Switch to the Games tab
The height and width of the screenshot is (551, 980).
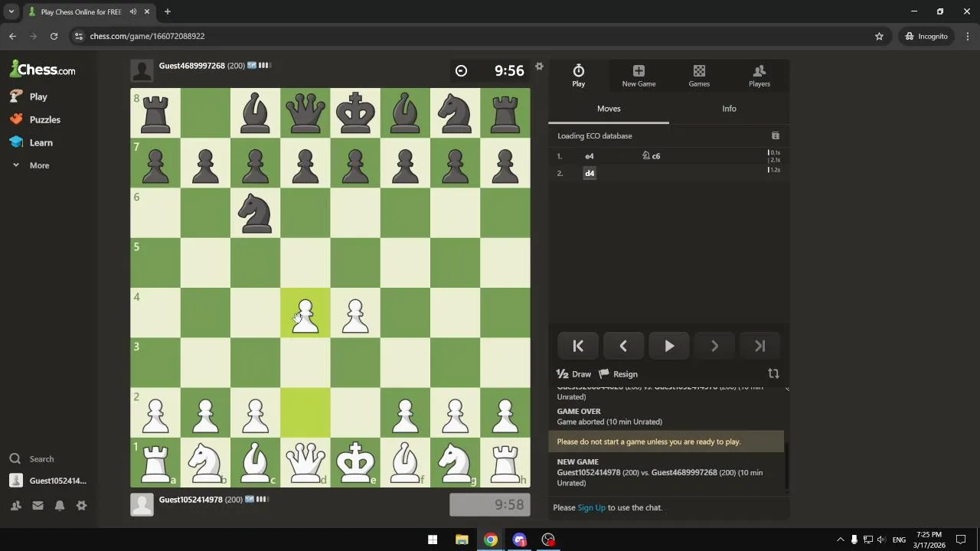[699, 76]
